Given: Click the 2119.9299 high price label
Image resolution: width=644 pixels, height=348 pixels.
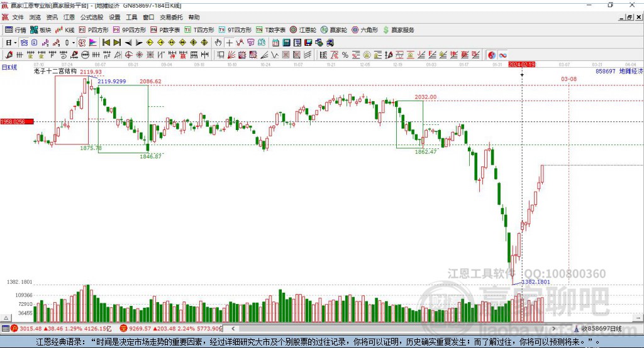Looking at the screenshot, I should pos(112,81).
